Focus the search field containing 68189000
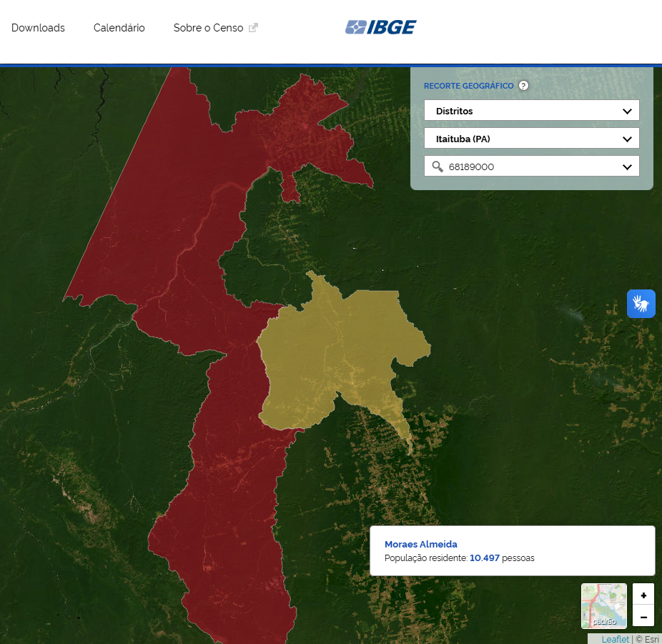The width and height of the screenshot is (662, 644). point(529,167)
